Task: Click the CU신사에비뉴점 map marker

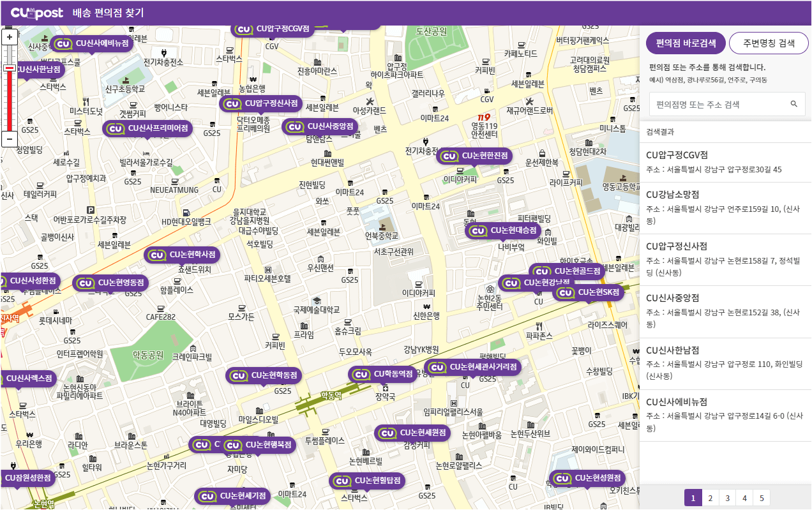Action: pos(93,43)
